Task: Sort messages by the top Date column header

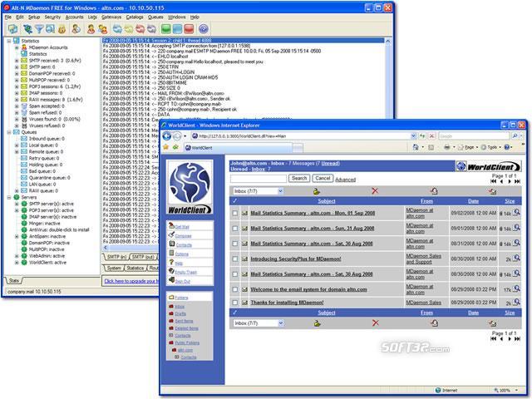Action: [473, 201]
